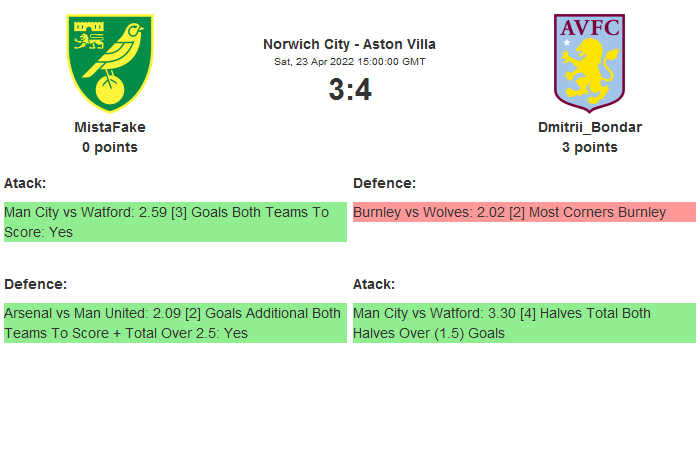700x460 pixels.
Task: Select the red Burnley vs Wolves corners bet
Action: pos(524,212)
